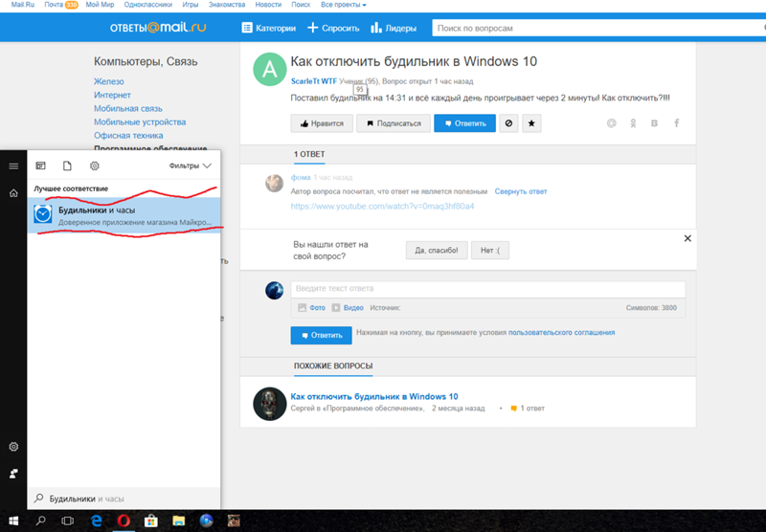Submit answer with lower Ответить button
Screen dimensions: 766x532
click(x=321, y=335)
